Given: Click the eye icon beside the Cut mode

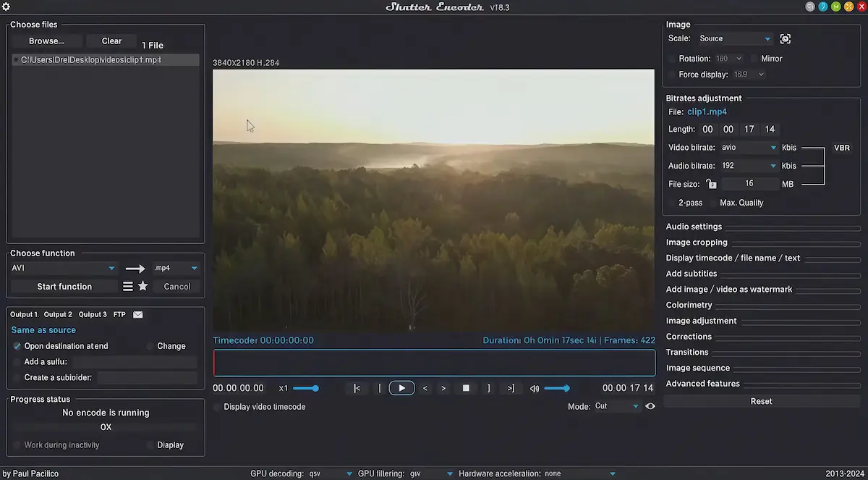Looking at the screenshot, I should pyautogui.click(x=650, y=406).
